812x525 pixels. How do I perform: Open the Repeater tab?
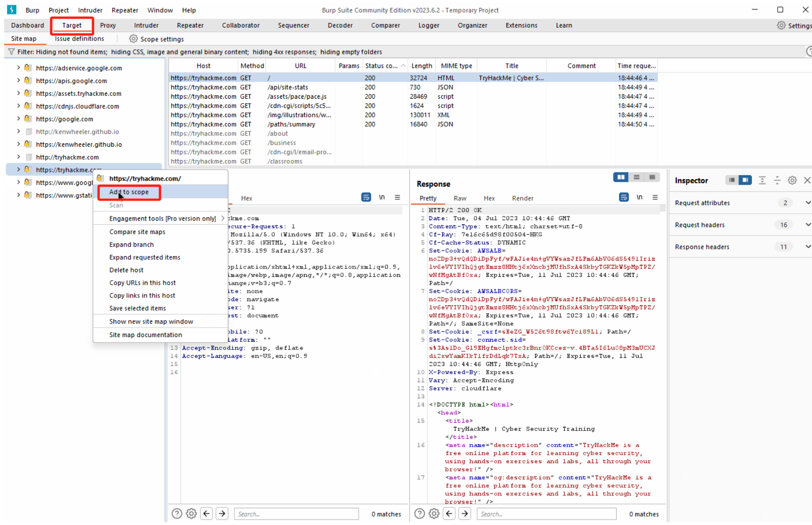(190, 26)
